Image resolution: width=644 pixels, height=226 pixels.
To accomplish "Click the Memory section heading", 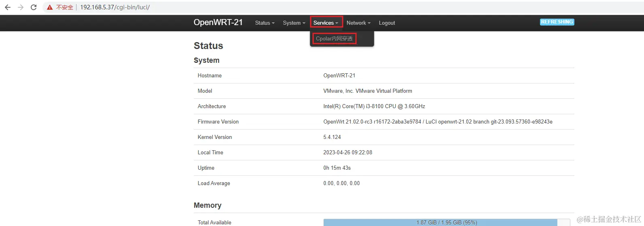I will pos(208,205).
